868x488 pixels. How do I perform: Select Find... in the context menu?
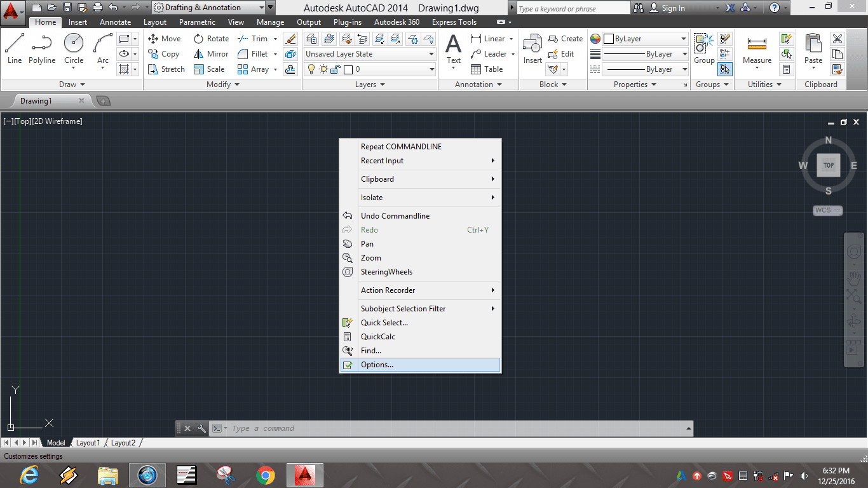point(420,351)
